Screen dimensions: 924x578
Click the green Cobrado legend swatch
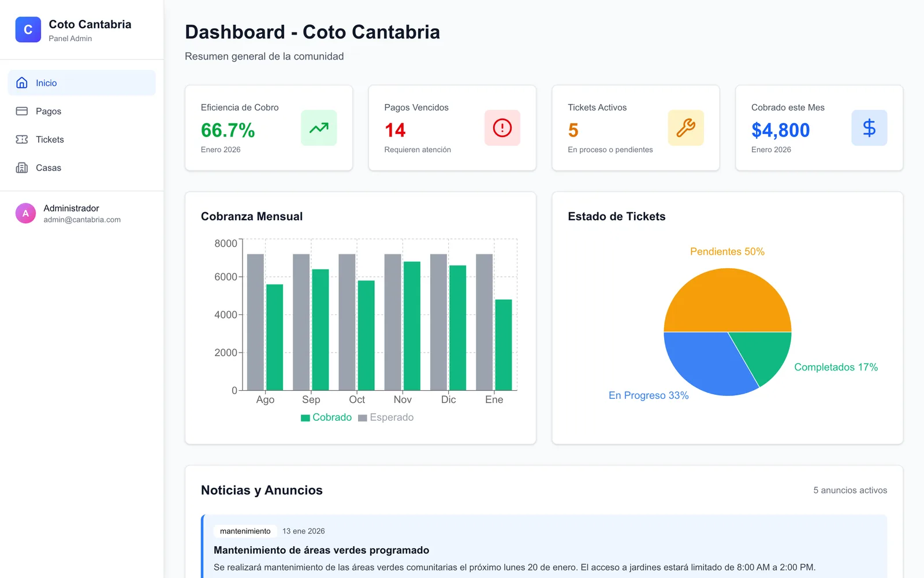[305, 418]
